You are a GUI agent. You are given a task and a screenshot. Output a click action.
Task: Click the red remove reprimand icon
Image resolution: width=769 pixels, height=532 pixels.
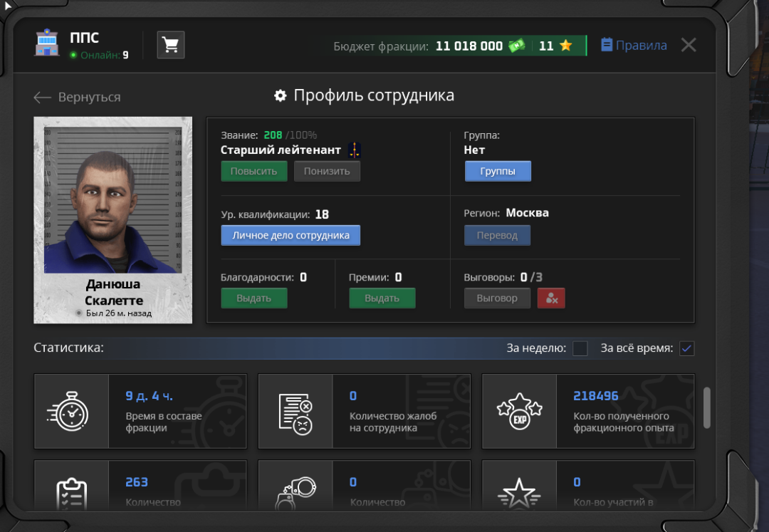tap(551, 298)
